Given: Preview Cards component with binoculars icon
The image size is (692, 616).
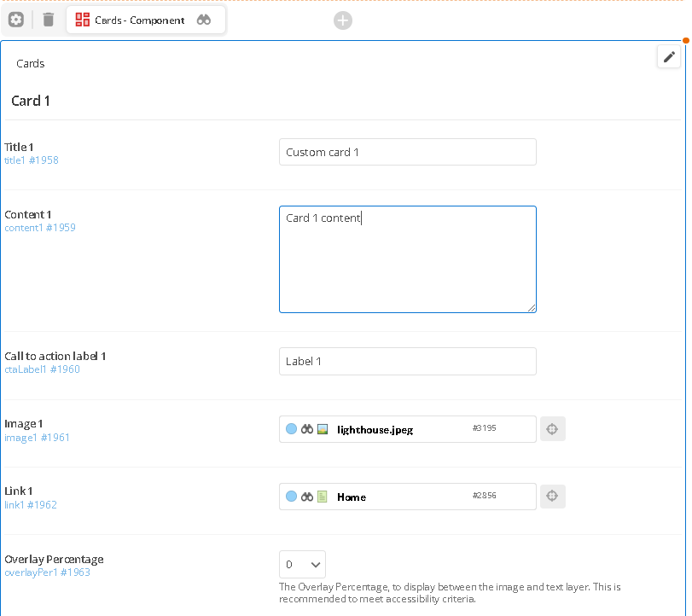Looking at the screenshot, I should [203, 20].
